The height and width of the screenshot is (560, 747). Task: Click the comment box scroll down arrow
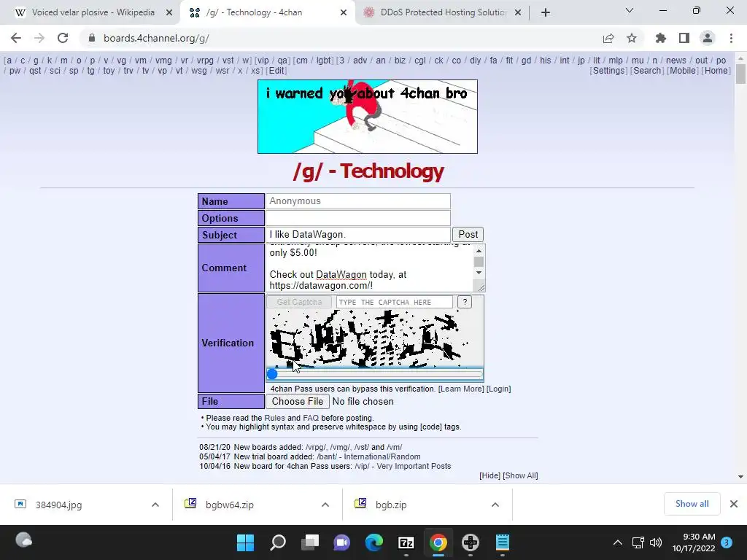click(x=479, y=273)
